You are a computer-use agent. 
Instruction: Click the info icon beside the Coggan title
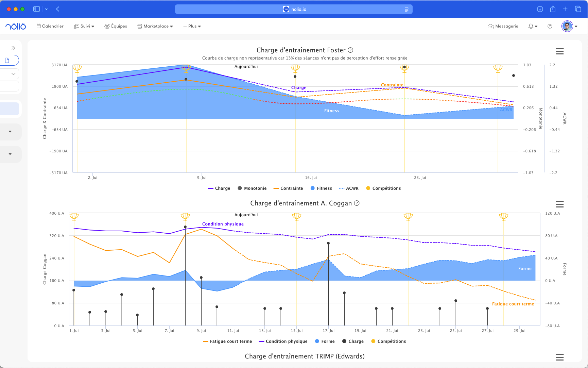(x=357, y=203)
